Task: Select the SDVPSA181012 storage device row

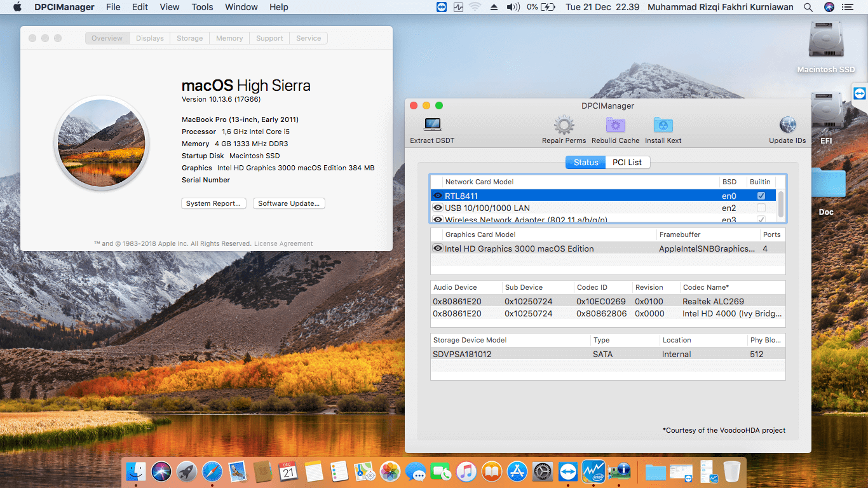Action: [608, 354]
